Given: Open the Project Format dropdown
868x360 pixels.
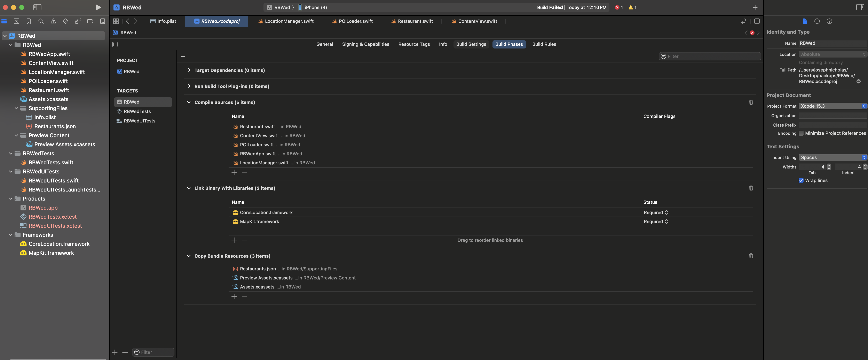Looking at the screenshot, I should click(x=833, y=106).
